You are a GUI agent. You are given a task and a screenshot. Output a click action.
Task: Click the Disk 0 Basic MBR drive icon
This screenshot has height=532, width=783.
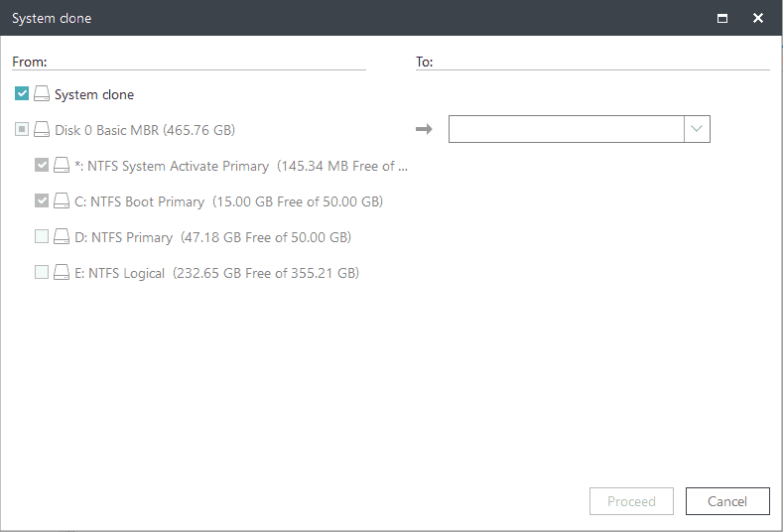(42, 130)
